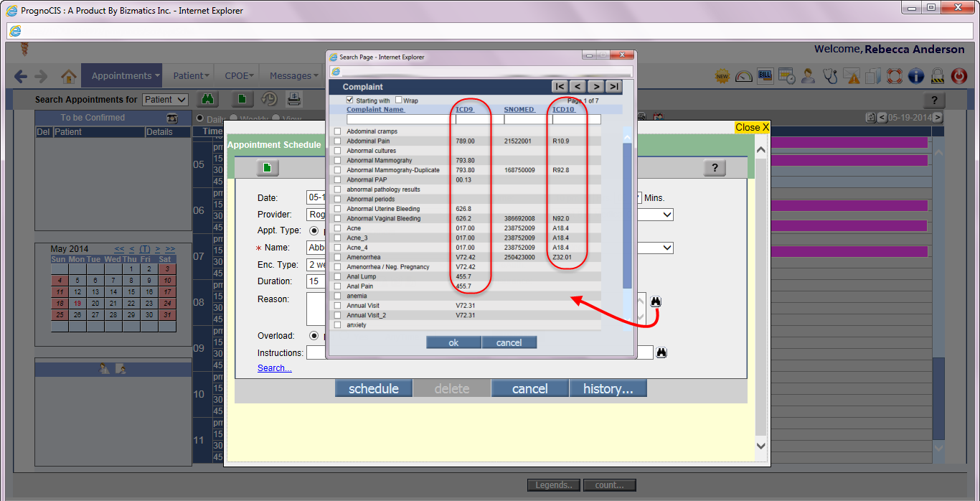The image size is (980, 501).
Task: Open the envelope warning alert icon
Action: 852,76
